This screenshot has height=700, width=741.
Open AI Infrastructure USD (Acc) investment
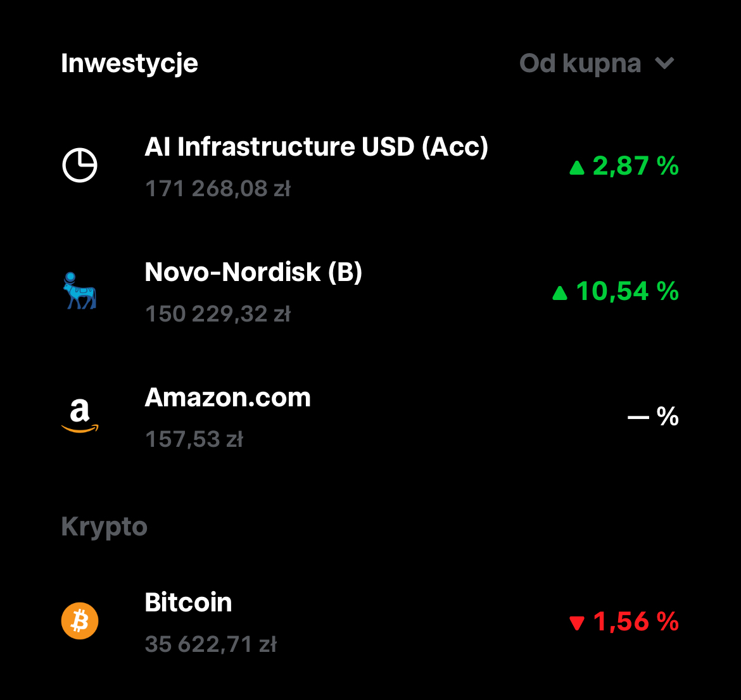click(x=316, y=147)
